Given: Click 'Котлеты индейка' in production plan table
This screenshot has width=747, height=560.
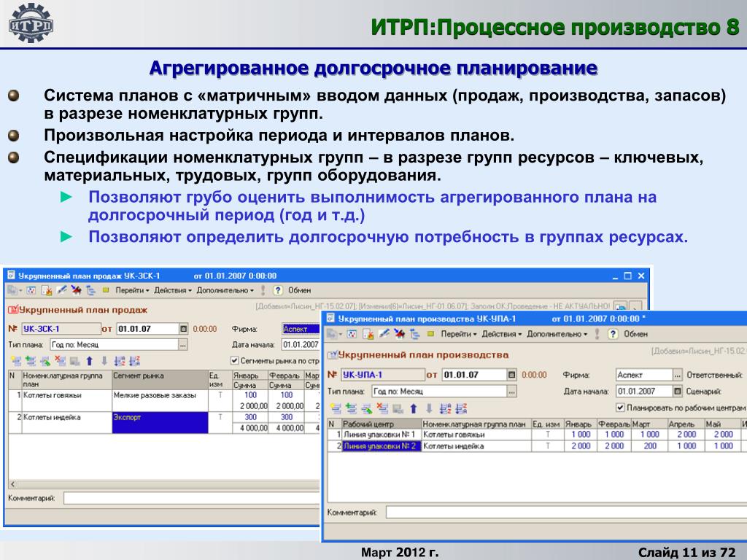Looking at the screenshot, I should pos(476,446).
